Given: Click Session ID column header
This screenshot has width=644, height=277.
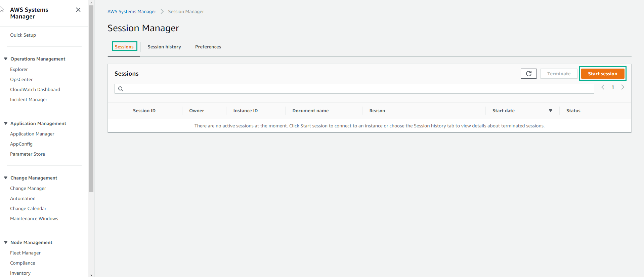Looking at the screenshot, I should pyautogui.click(x=144, y=111).
